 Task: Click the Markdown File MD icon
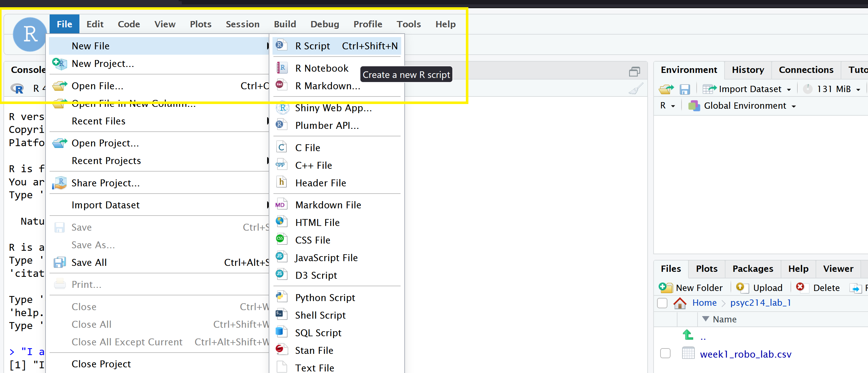tap(281, 204)
